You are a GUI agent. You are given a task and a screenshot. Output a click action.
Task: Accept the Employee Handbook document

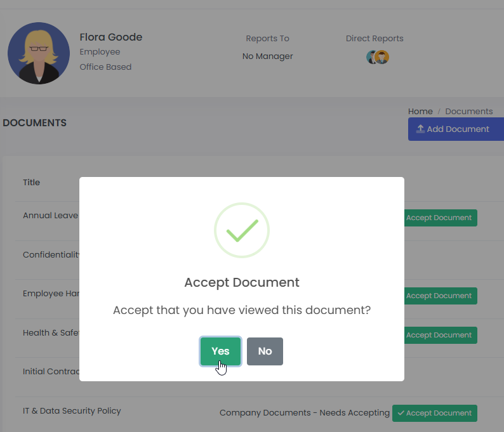[441, 296]
